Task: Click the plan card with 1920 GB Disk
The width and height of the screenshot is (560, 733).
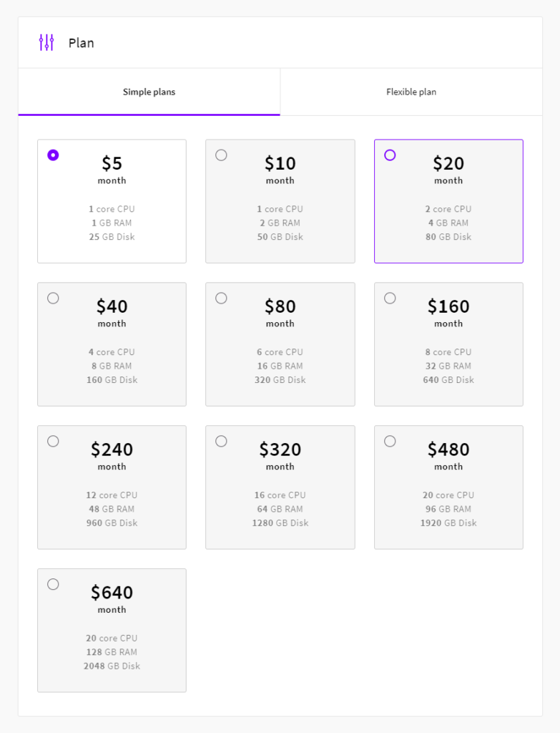Action: [x=448, y=487]
